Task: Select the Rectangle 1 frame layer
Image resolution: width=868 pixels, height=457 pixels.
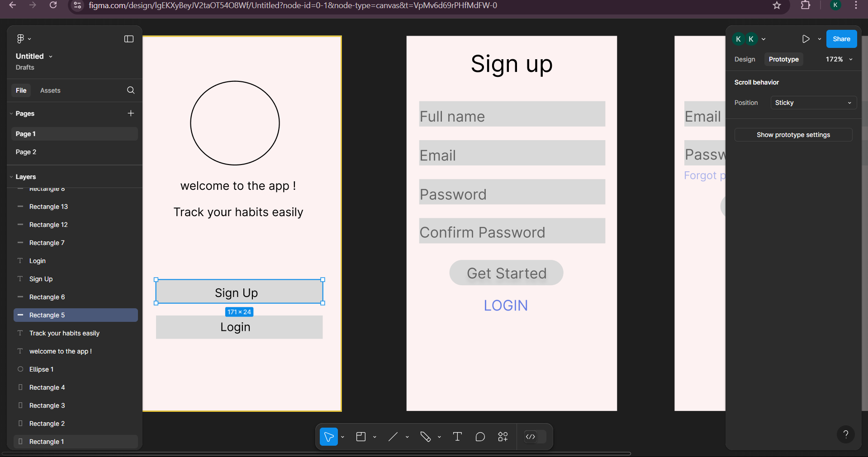Action: pyautogui.click(x=76, y=442)
